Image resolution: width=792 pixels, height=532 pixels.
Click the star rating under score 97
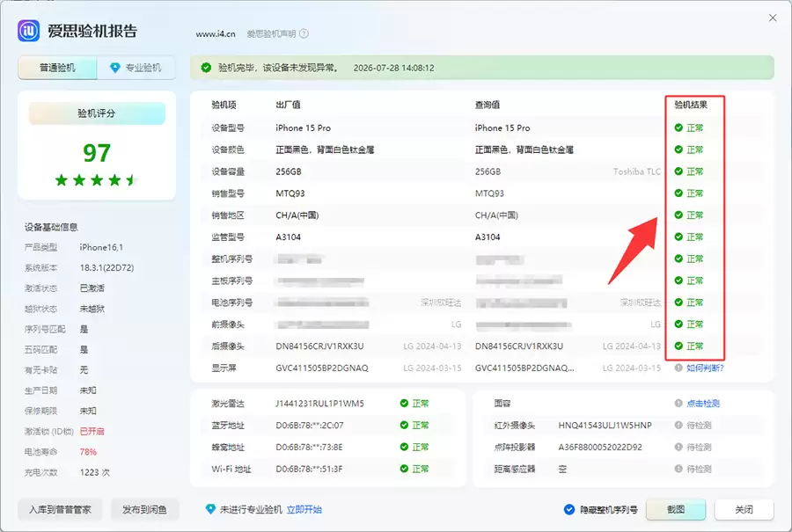coord(96,179)
